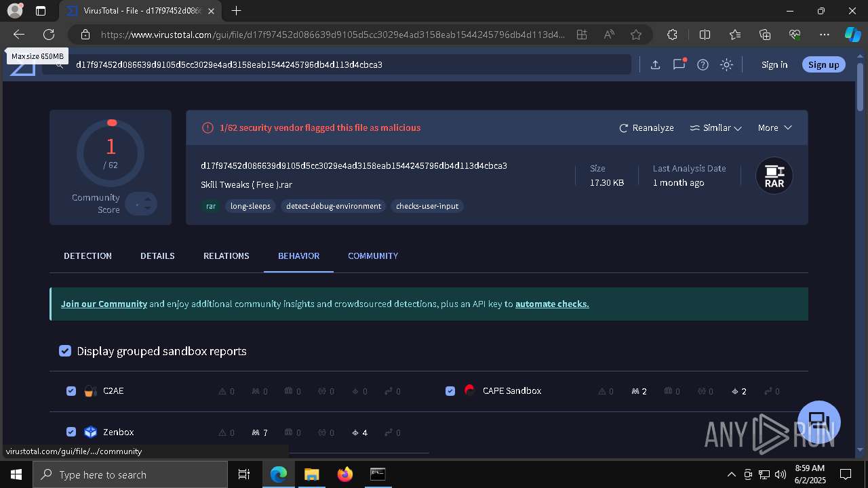The height and width of the screenshot is (488, 868).
Task: Switch to the DETAILS tab
Action: [x=157, y=256]
